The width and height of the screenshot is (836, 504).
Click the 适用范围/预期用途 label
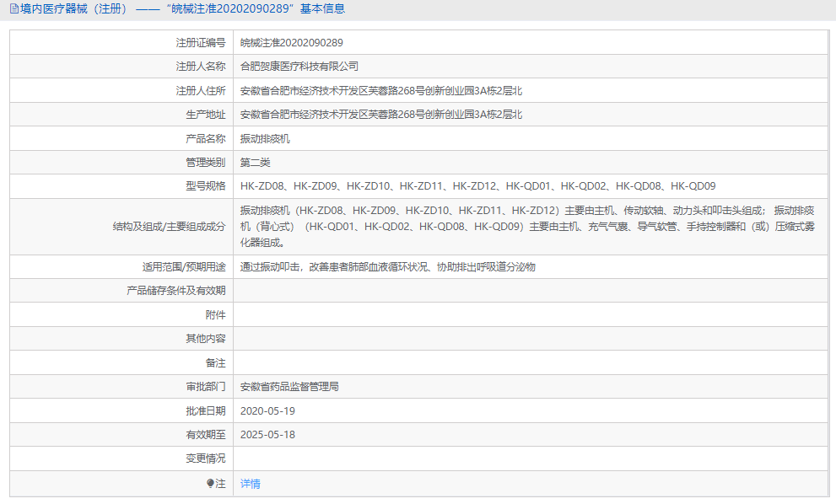pyautogui.click(x=184, y=267)
